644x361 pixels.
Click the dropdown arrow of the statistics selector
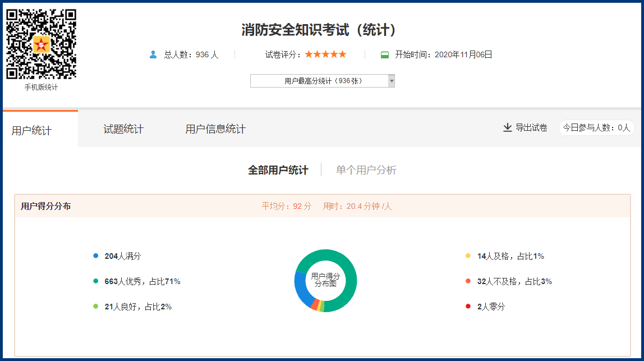tap(391, 81)
